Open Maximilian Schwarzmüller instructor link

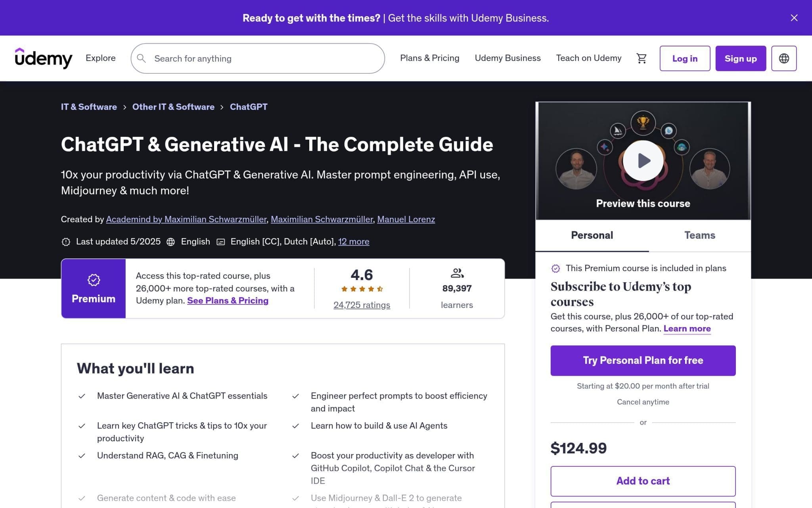click(x=322, y=219)
